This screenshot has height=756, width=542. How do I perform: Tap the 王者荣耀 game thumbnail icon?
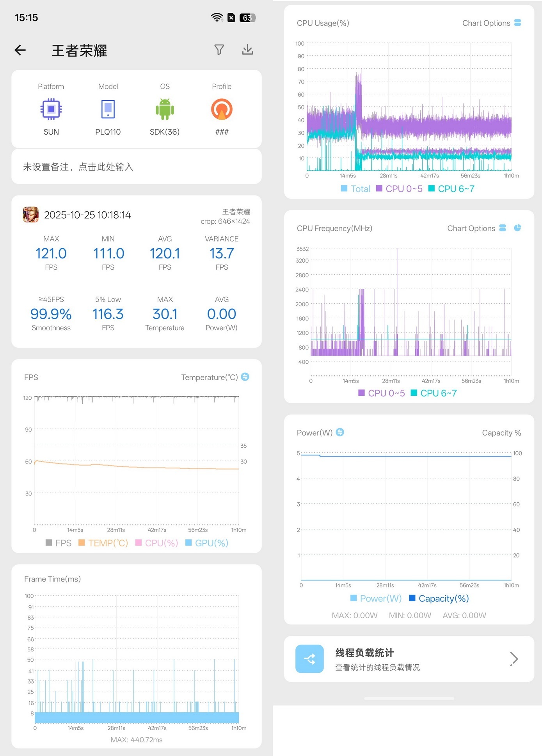click(31, 215)
